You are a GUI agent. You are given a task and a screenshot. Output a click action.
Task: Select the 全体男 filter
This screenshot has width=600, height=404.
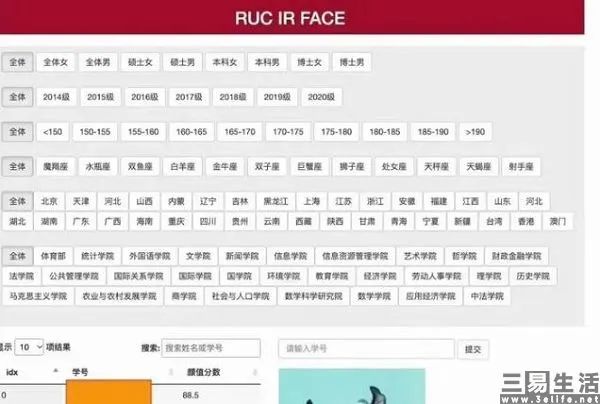click(x=98, y=62)
